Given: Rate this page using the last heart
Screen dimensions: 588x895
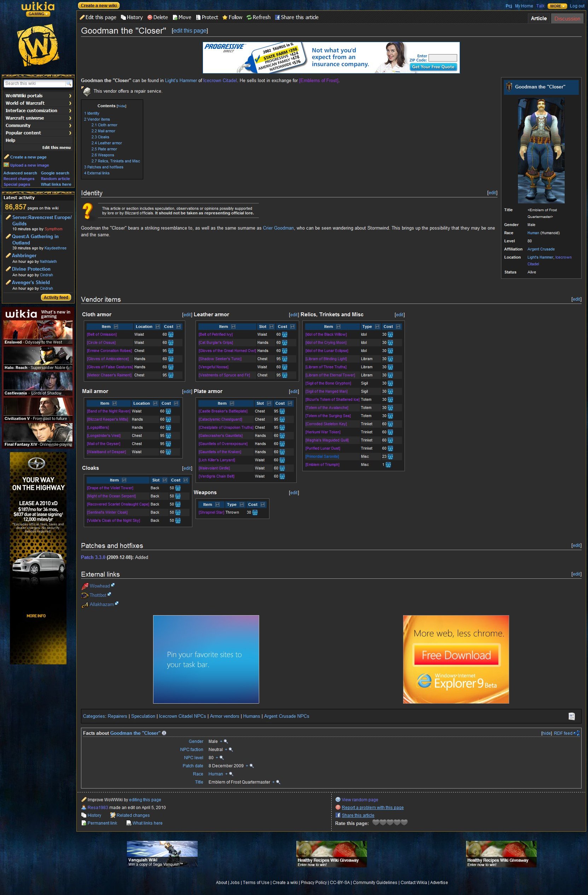Looking at the screenshot, I should (x=404, y=822).
